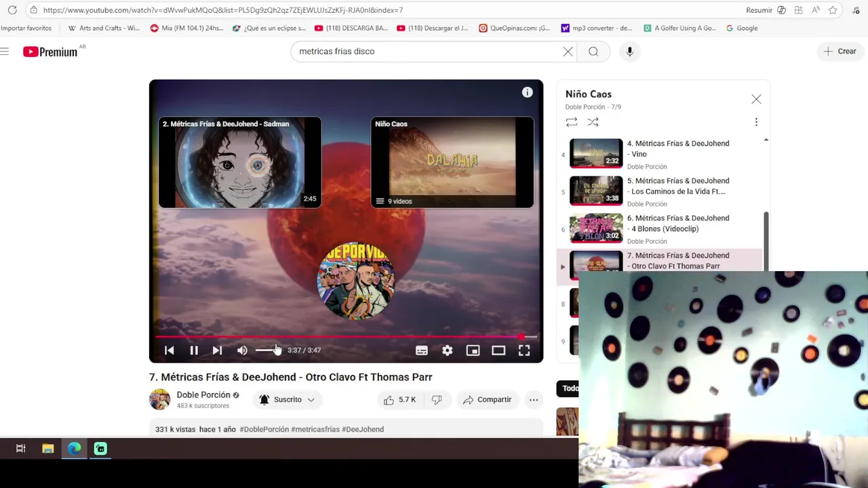This screenshot has width=868, height=488.
Task: Open QueOpinas.com bookmark
Action: (x=515, y=28)
